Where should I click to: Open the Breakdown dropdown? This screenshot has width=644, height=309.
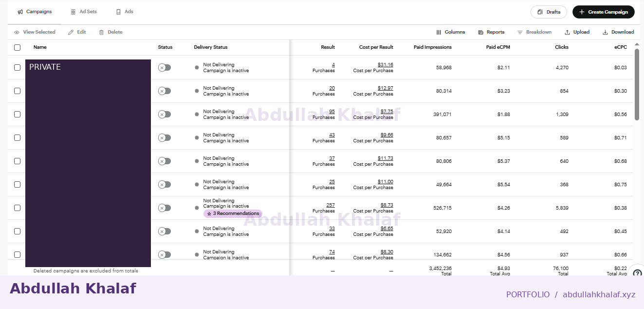tap(534, 32)
